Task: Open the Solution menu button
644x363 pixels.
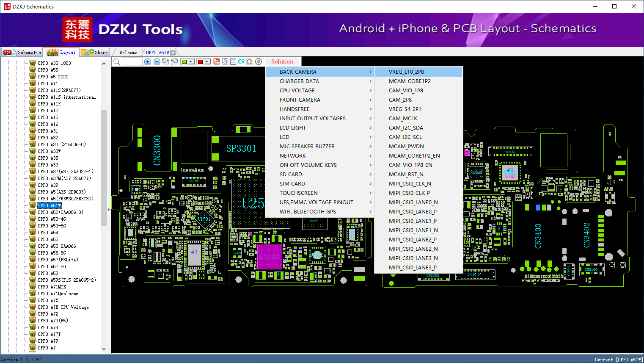Action: click(282, 62)
